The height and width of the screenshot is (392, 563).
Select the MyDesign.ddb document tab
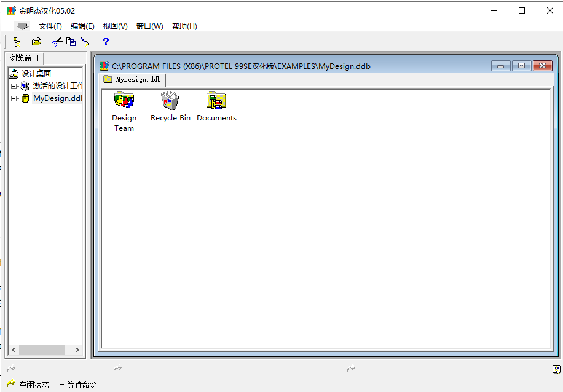pos(132,79)
